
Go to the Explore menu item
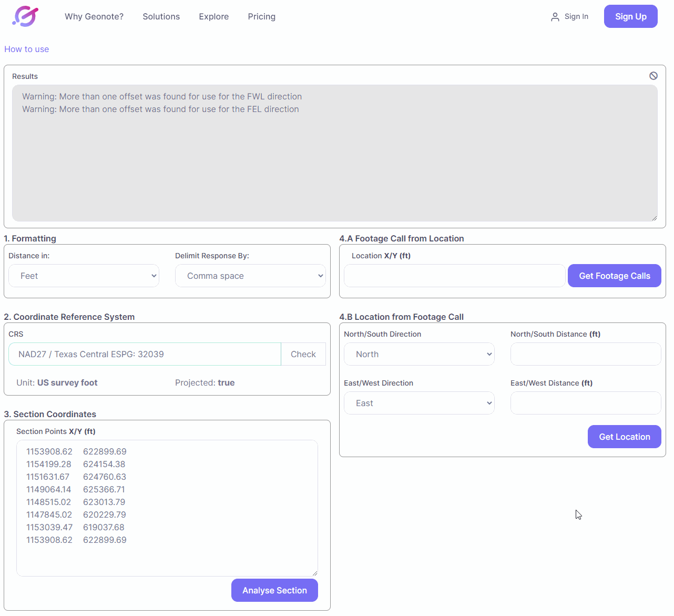pos(213,16)
